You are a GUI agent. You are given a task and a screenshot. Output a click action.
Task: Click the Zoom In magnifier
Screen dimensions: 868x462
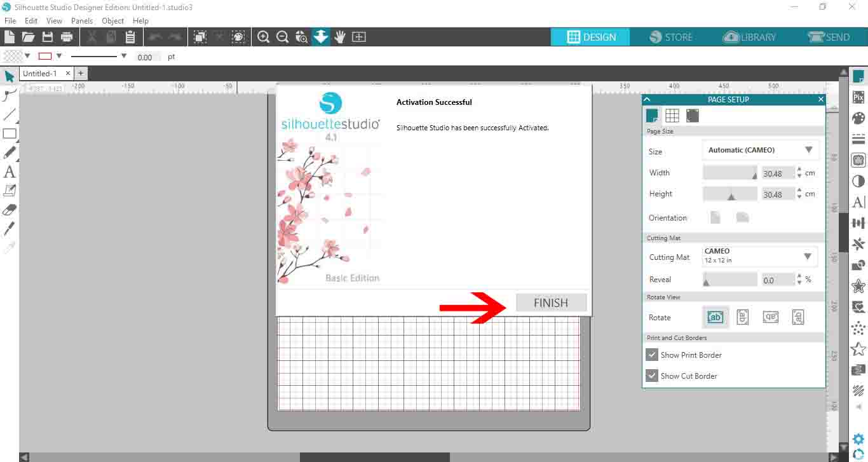coord(264,37)
